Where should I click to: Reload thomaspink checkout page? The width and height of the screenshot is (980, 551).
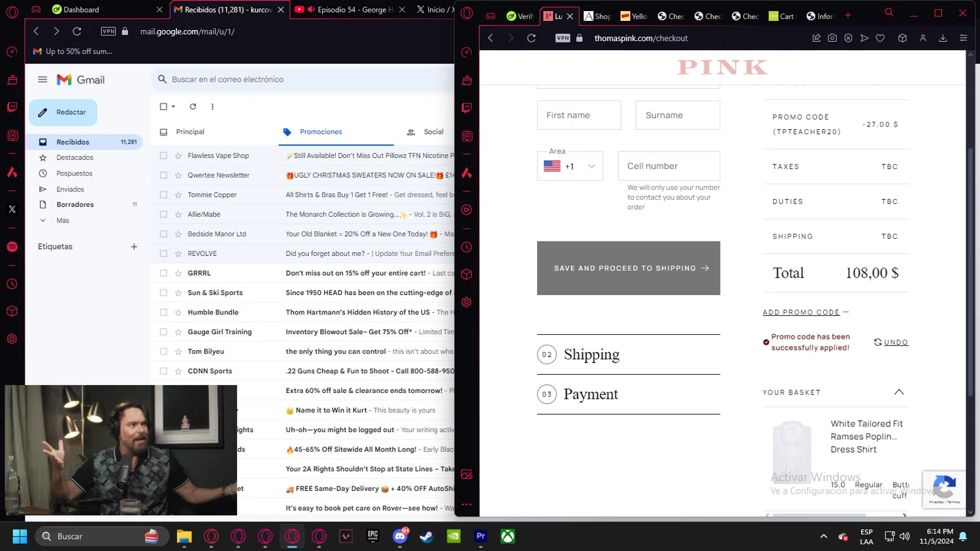pyautogui.click(x=531, y=38)
